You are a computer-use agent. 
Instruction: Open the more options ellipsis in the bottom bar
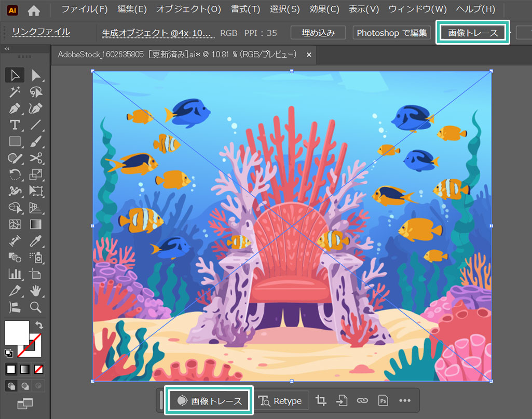coord(405,401)
